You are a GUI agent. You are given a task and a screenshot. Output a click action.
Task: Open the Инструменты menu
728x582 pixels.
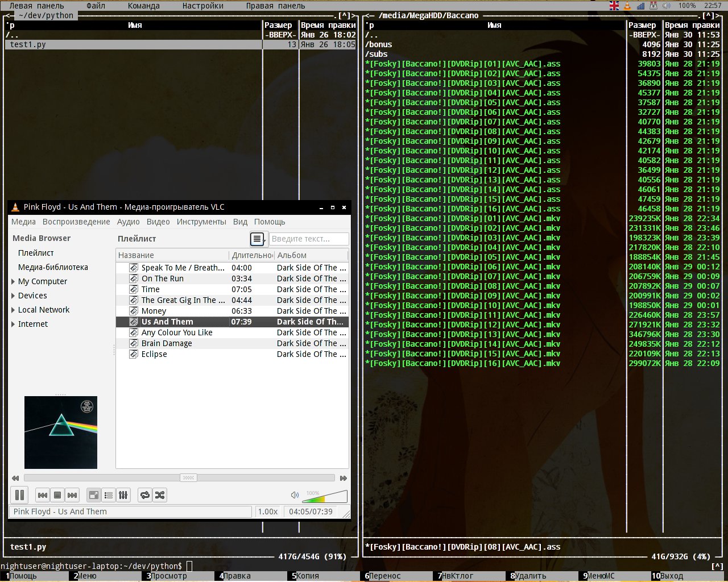[x=201, y=222]
